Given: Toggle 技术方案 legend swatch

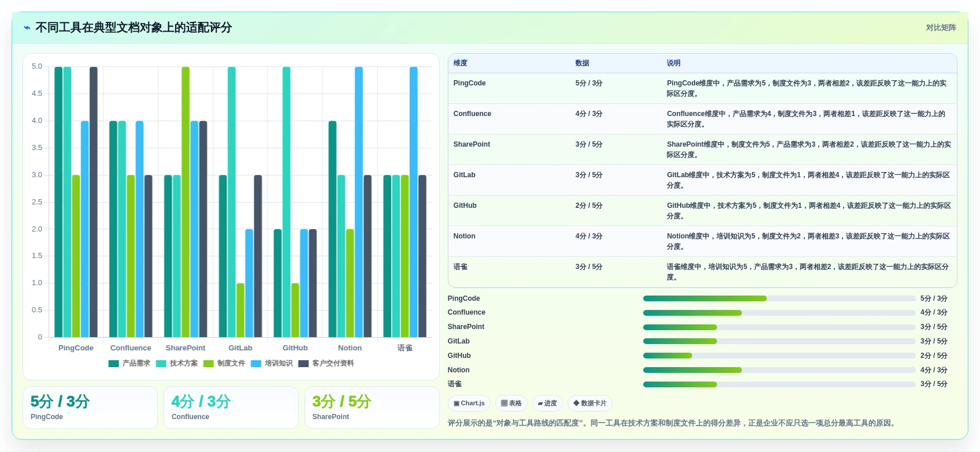Looking at the screenshot, I should pos(161,364).
